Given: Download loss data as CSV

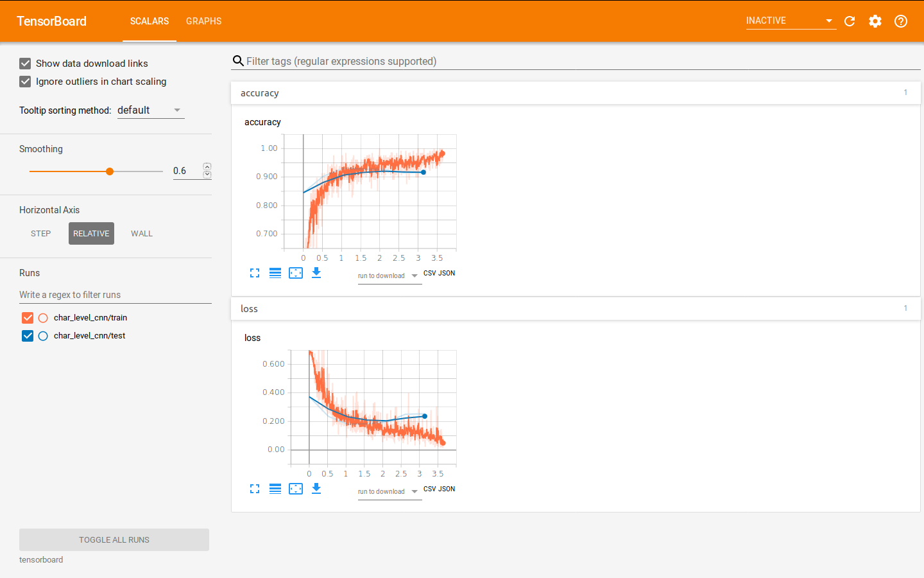Looking at the screenshot, I should click(430, 489).
